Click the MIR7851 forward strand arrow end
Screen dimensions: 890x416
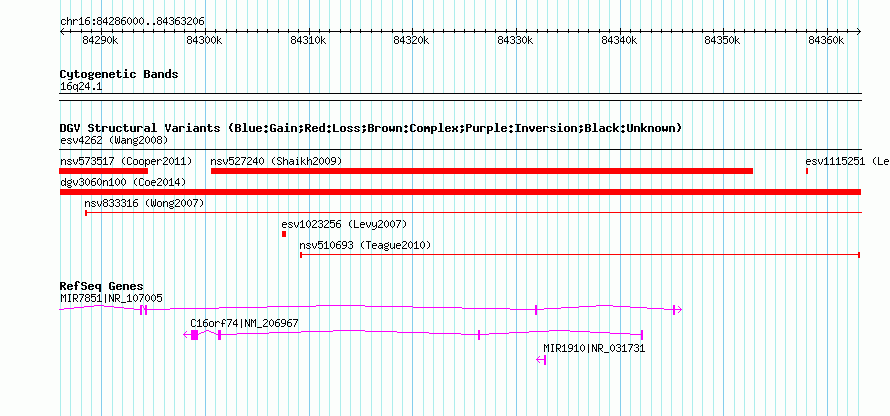click(x=677, y=310)
